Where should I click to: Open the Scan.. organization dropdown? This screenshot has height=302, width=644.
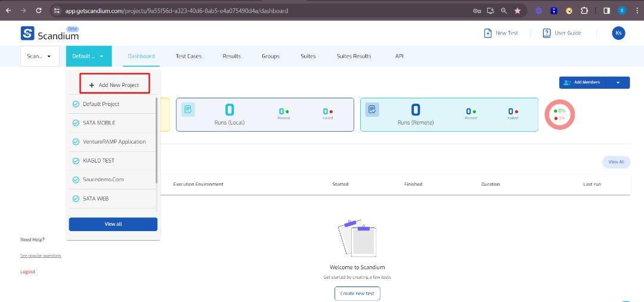tap(40, 56)
